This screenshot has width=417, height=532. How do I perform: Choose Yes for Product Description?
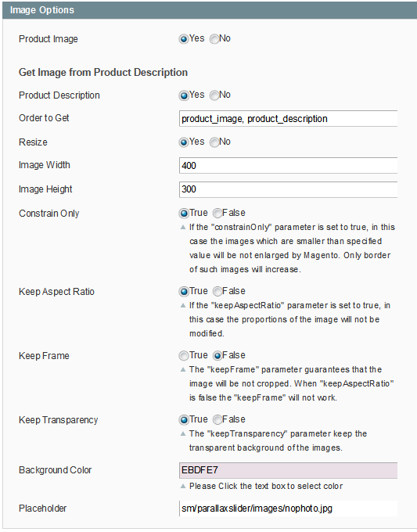point(184,95)
